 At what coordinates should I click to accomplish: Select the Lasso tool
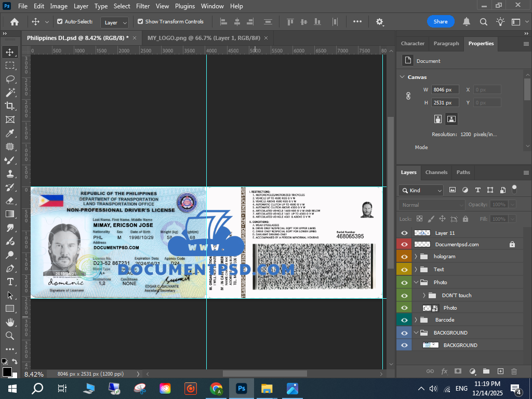point(10,79)
